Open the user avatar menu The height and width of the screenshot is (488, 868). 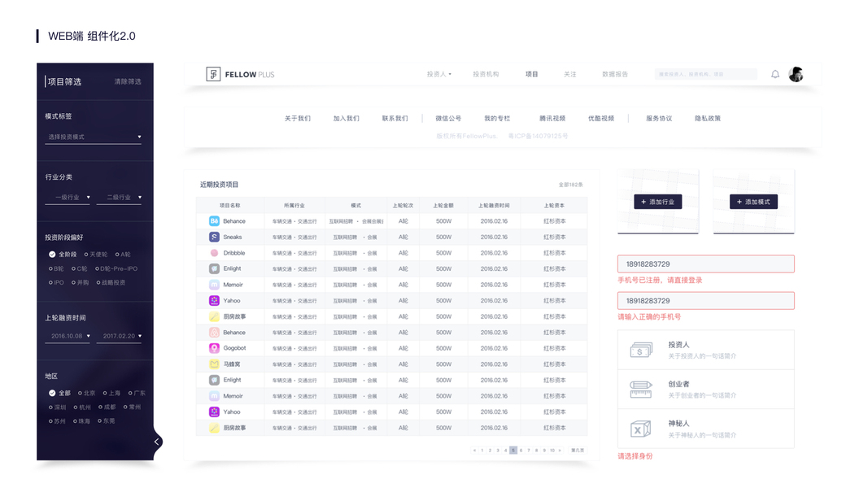(796, 74)
